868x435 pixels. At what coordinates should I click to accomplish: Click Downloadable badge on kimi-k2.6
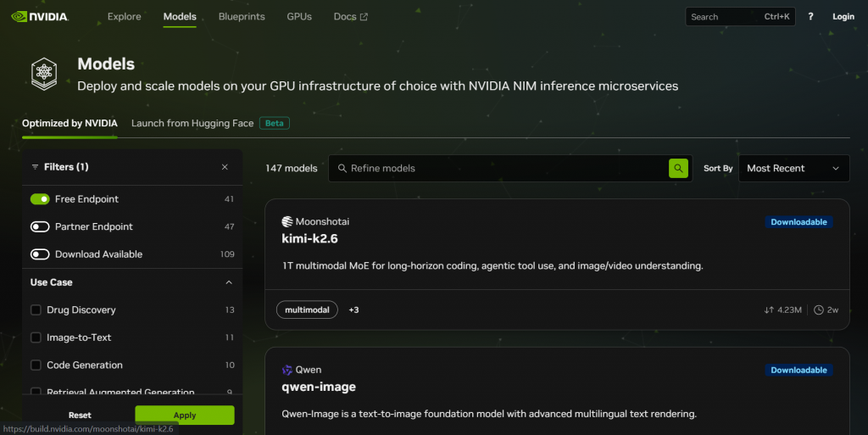point(798,222)
